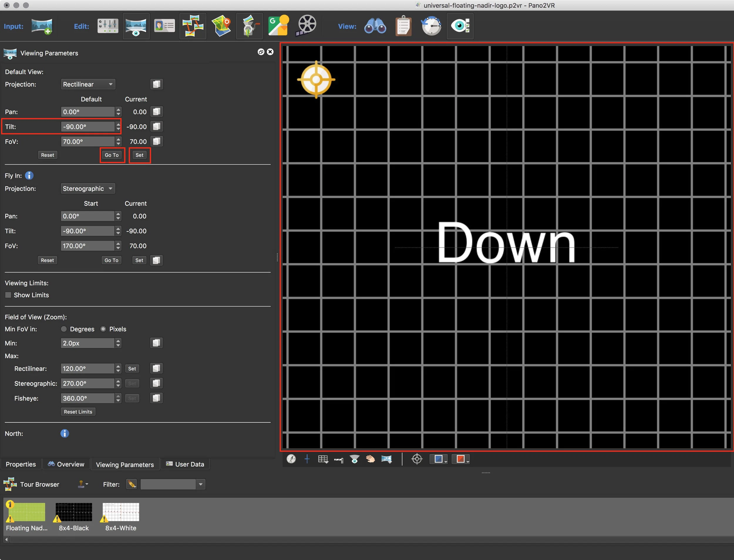Screen dimensions: 734x560
Task: Click Go To under Default View
Action: click(x=112, y=155)
